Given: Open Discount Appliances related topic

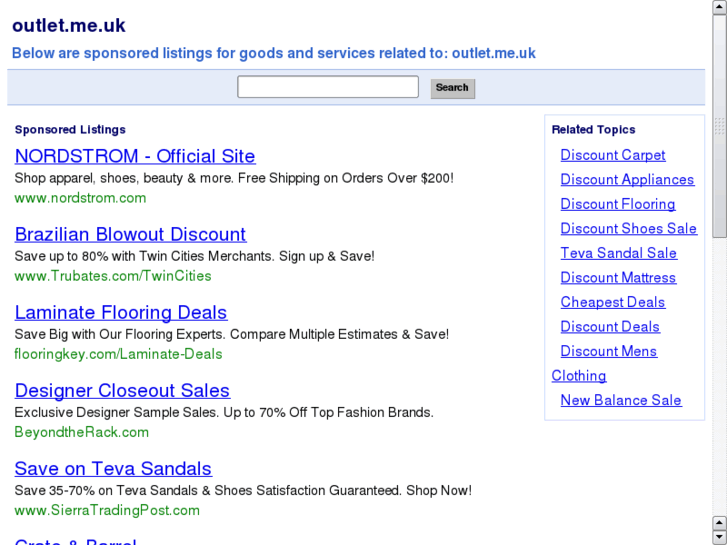Looking at the screenshot, I should tap(627, 180).
